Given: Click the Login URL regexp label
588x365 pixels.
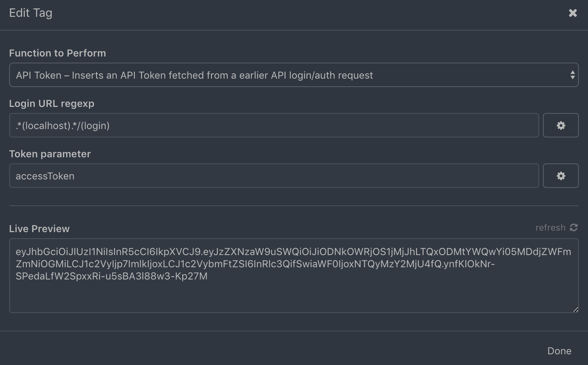Looking at the screenshot, I should [x=52, y=103].
